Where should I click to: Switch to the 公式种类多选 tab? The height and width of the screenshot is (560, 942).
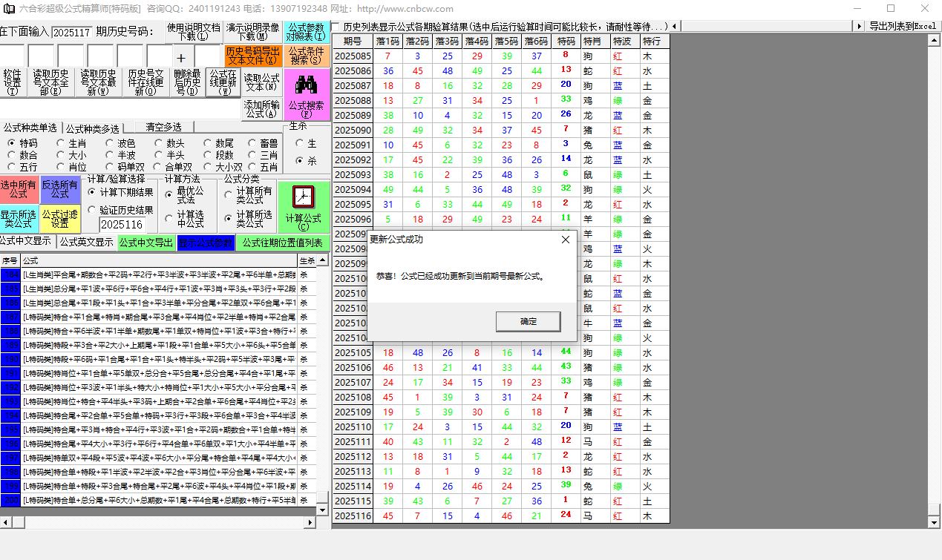coord(92,128)
